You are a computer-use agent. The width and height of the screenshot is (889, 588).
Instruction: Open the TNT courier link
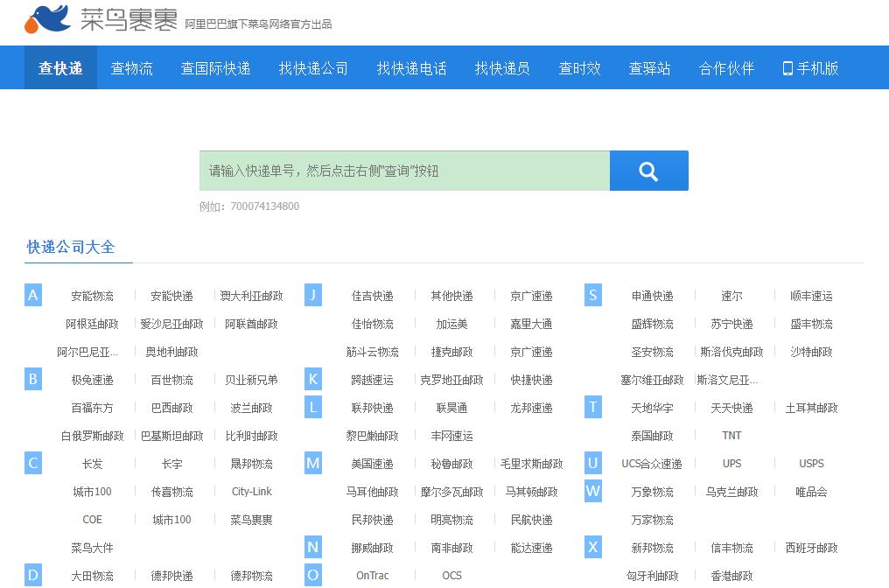point(731,435)
